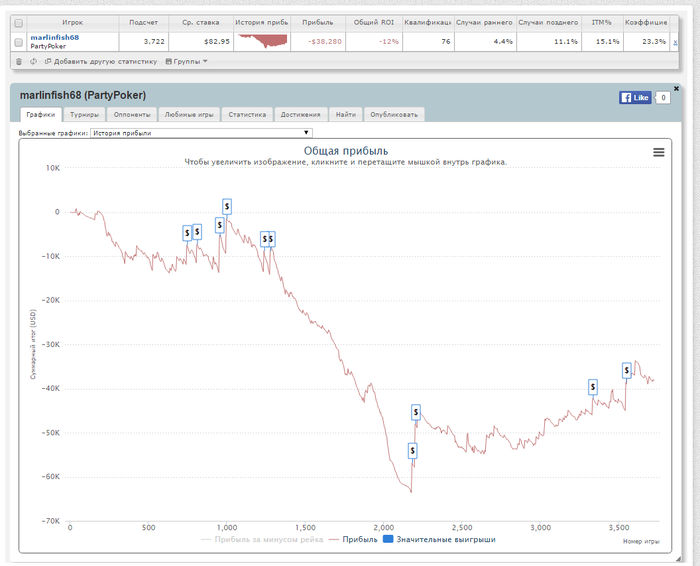The width and height of the screenshot is (700, 566).
Task: Click the Facebook Like button
Action: 635,97
